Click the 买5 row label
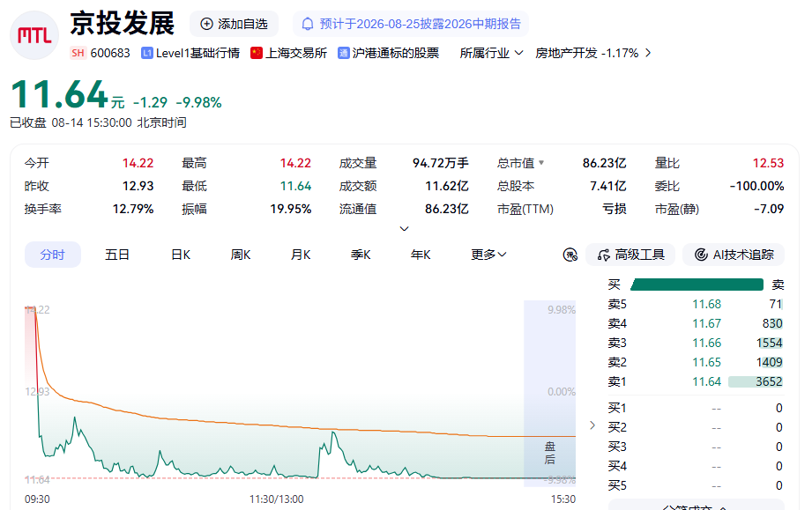The height and width of the screenshot is (510, 812). pyautogui.click(x=617, y=485)
